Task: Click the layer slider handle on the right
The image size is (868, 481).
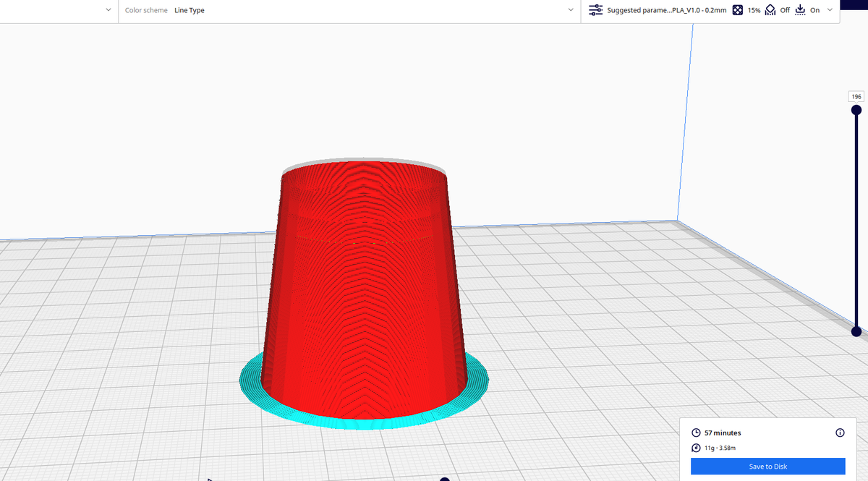Action: pos(856,109)
